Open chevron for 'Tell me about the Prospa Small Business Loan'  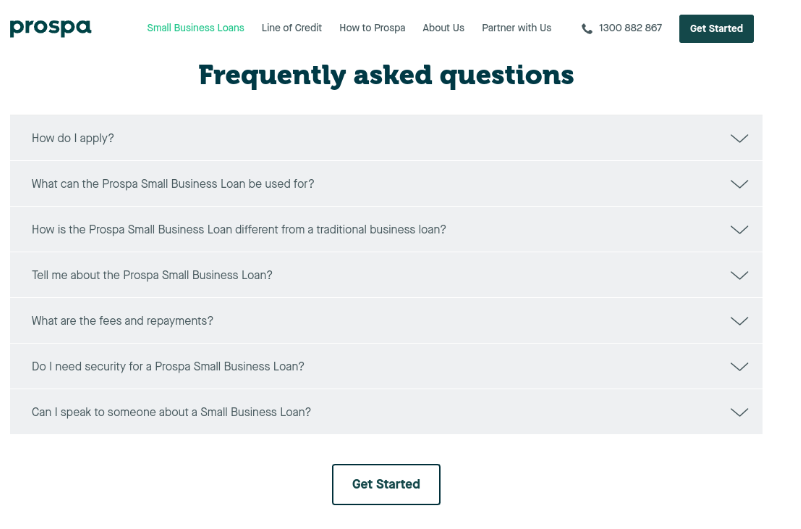coord(739,275)
